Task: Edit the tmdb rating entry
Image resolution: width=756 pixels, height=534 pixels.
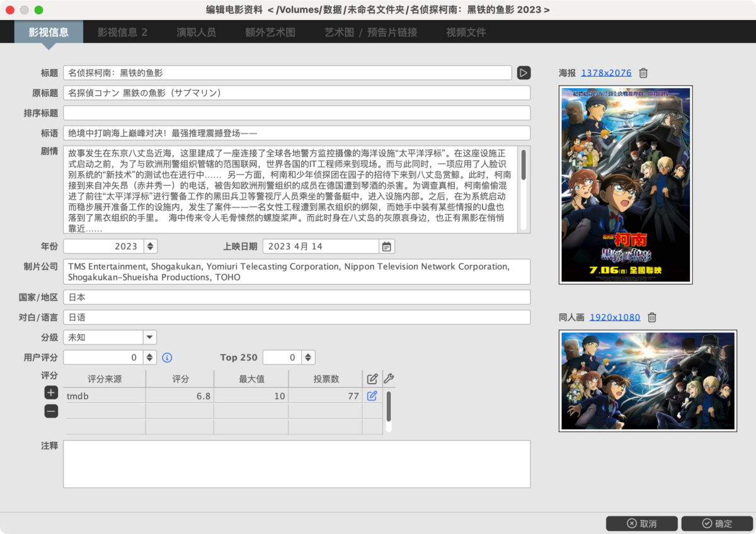Action: [372, 395]
